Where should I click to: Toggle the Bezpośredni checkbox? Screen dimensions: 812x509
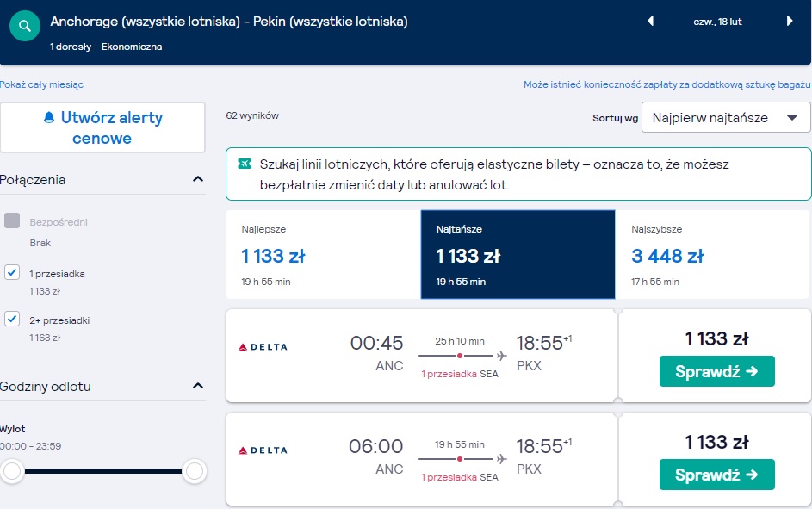pyautogui.click(x=12, y=220)
